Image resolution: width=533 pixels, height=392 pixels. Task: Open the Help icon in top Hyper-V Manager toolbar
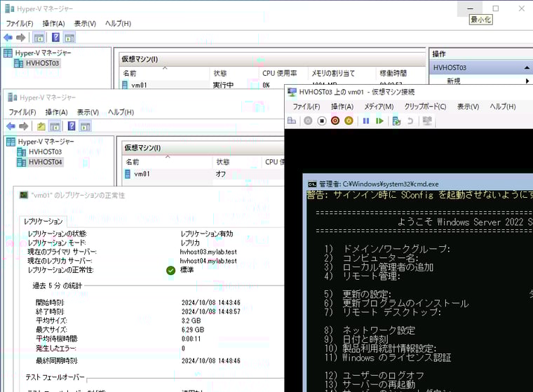(55, 37)
